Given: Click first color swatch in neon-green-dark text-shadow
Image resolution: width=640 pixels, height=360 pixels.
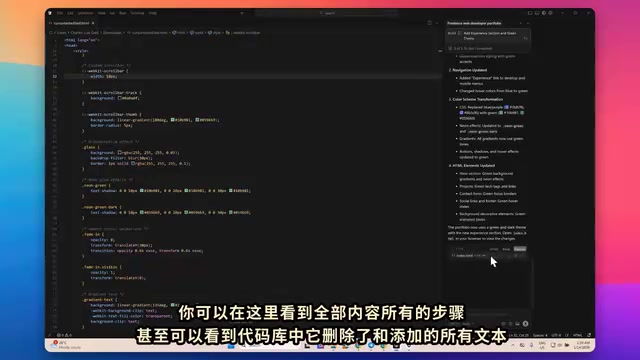Looking at the screenshot, I should [x=142, y=212].
